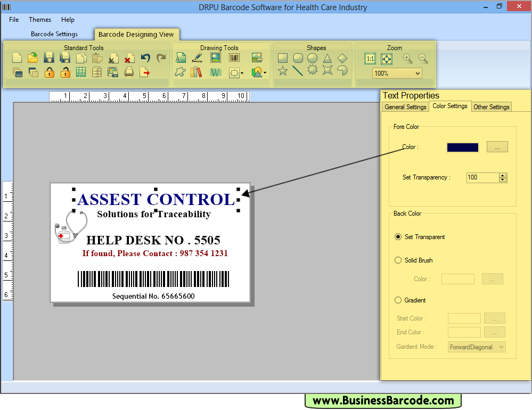532x410 pixels.
Task: Select the Text drawing tool
Action: click(x=181, y=58)
